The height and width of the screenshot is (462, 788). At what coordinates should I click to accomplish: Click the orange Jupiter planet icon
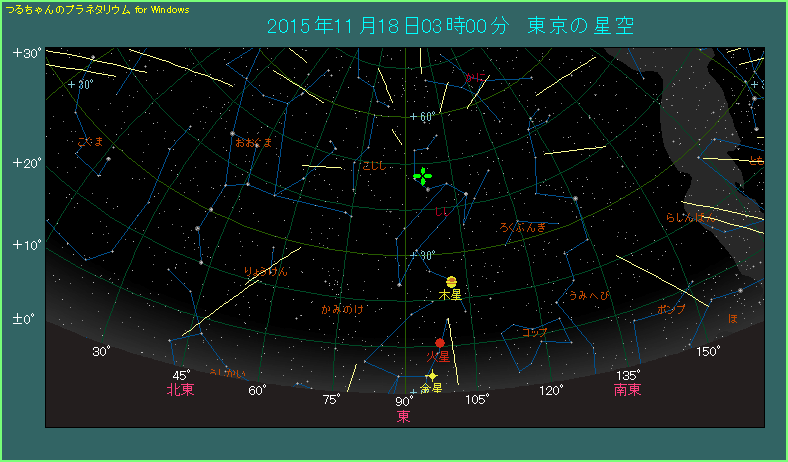click(452, 282)
